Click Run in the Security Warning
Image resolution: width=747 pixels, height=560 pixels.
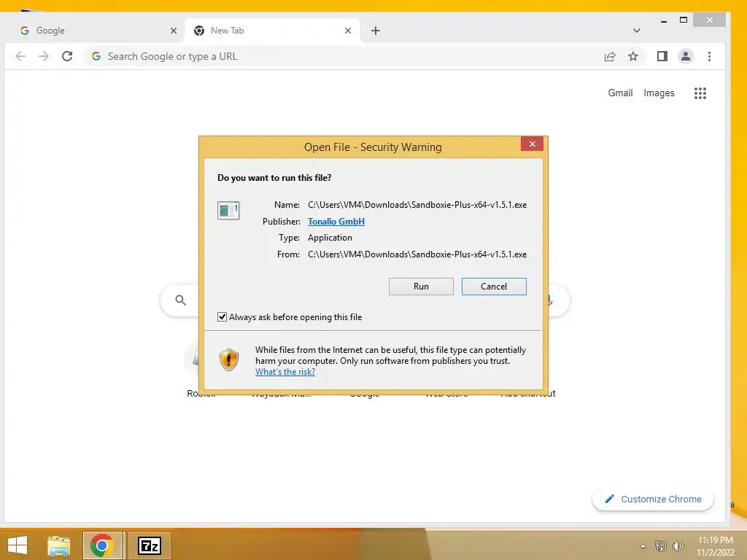coord(421,286)
